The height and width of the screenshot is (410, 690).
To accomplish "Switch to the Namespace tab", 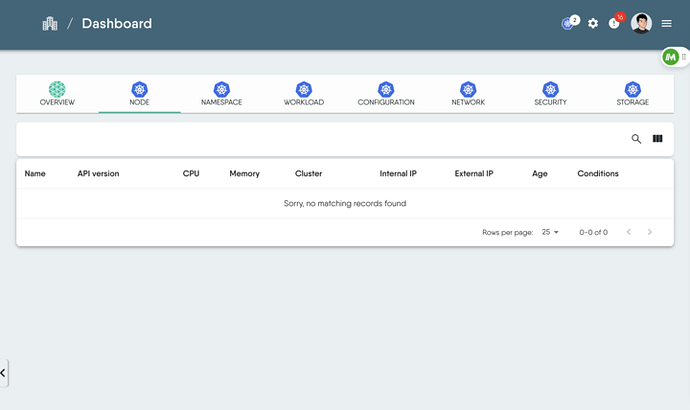I will [x=221, y=94].
